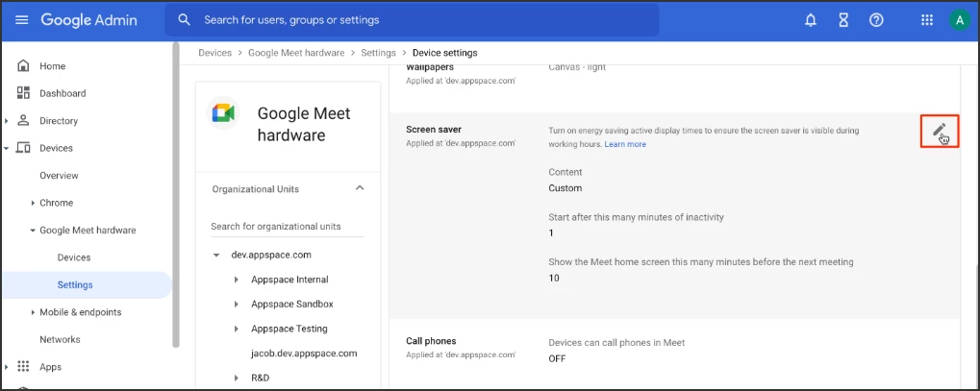
Task: Click the Dashboard icon in sidebar
Action: coord(23,93)
